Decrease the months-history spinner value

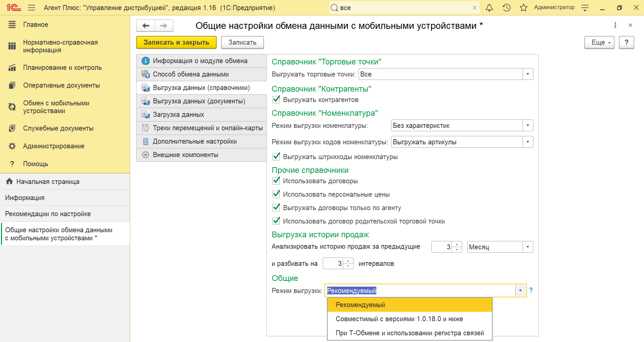(x=457, y=250)
